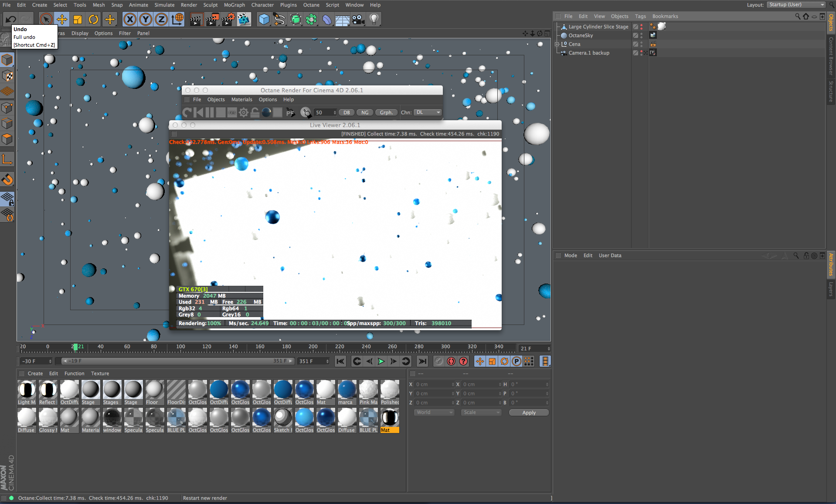Toggle parameter keyframe recording P button
The height and width of the screenshot is (504, 836).
coord(517,361)
